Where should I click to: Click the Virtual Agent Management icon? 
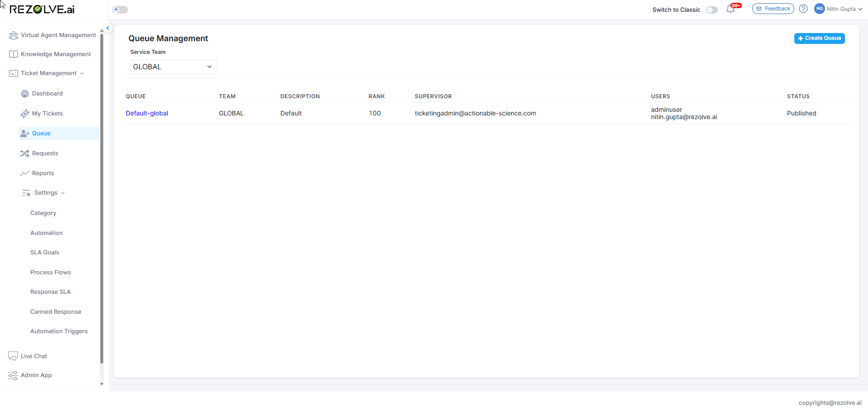pyautogui.click(x=14, y=35)
